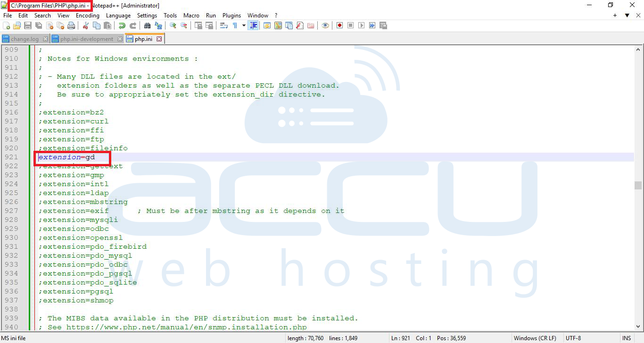Open the Replace dialog icon
The width and height of the screenshot is (644, 343).
point(159,25)
